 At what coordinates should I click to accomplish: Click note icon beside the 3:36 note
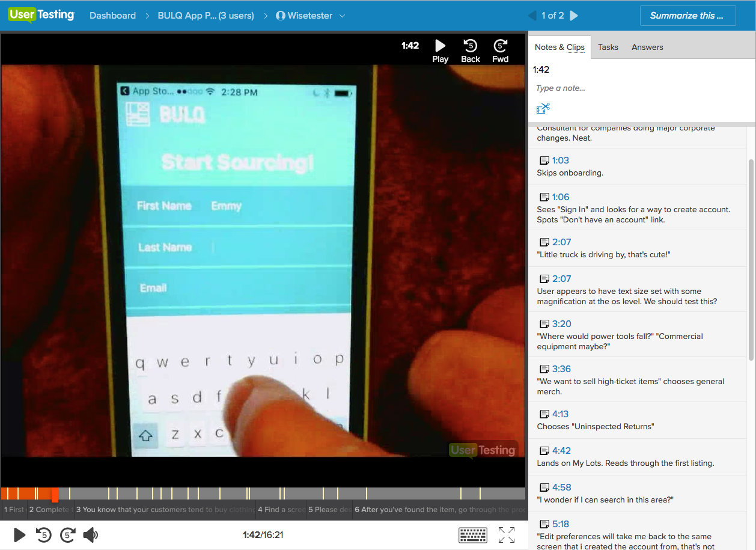pos(544,369)
